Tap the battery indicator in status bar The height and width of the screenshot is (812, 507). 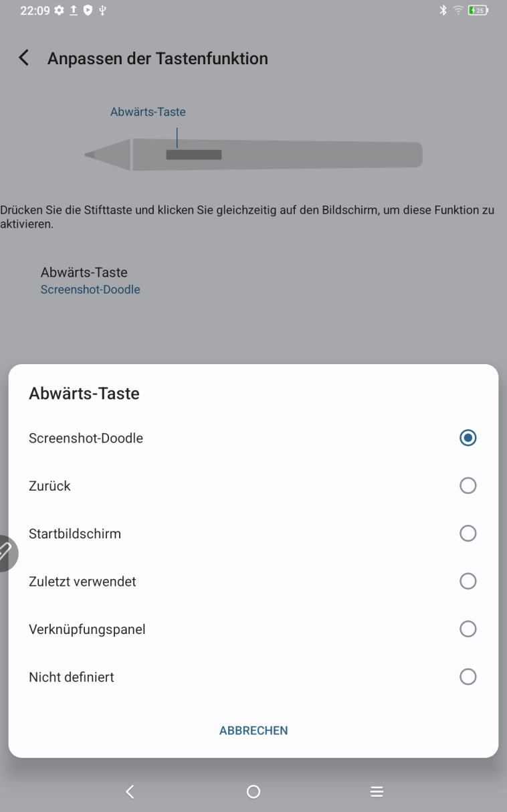tap(478, 11)
